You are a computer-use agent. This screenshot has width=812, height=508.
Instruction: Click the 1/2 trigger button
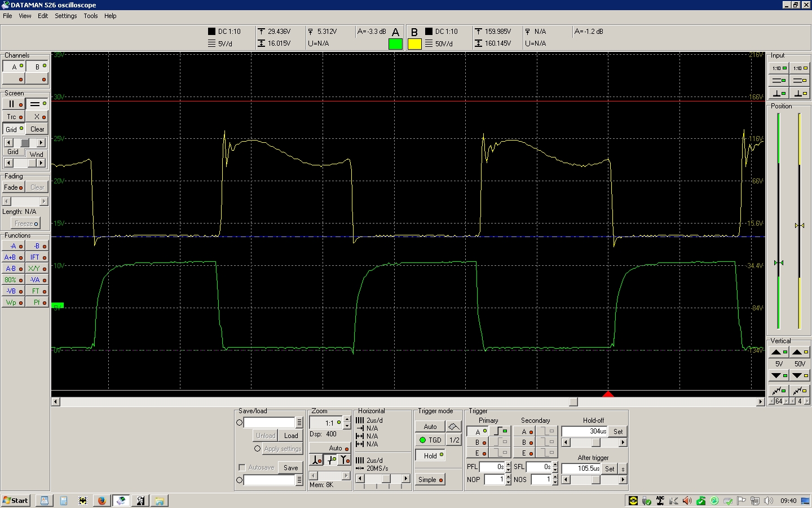tap(454, 440)
